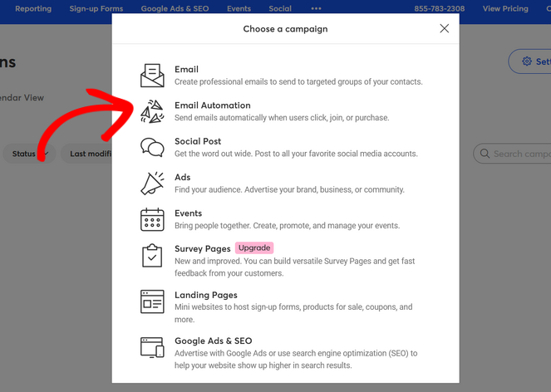Click the Email envelope icon
This screenshot has height=392, width=551.
(152, 76)
